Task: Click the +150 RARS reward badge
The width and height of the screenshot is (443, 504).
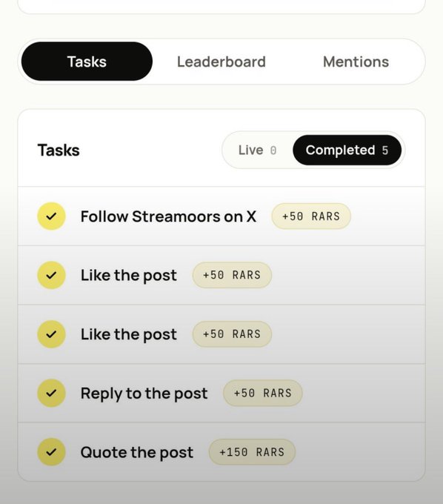Action: click(252, 452)
